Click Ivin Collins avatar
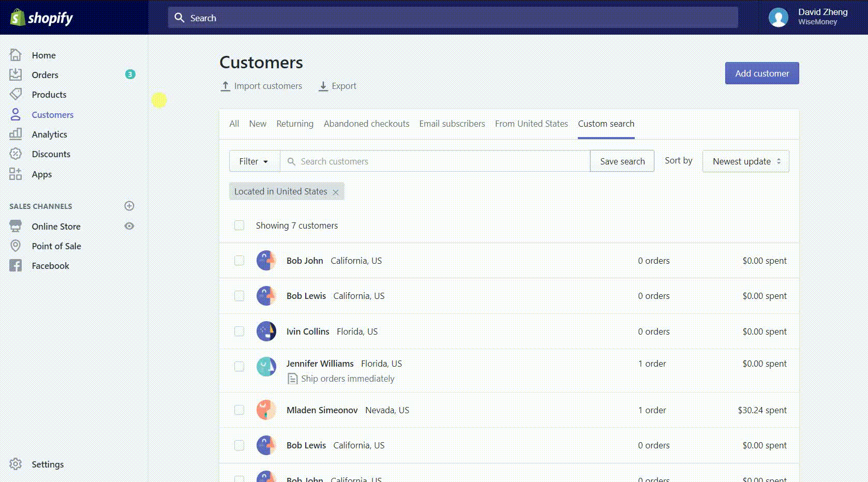Image resolution: width=868 pixels, height=482 pixels. (x=266, y=331)
